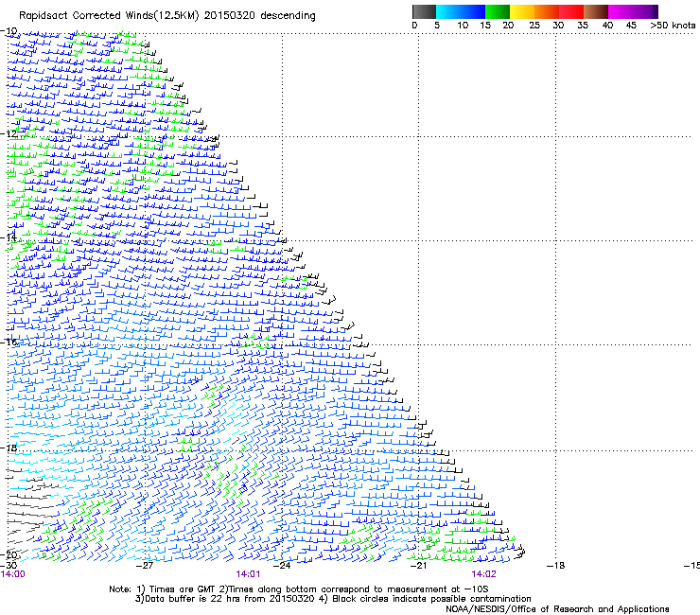Click the purple '14:00' time label
The width and height of the screenshot is (700, 615).
tap(13, 574)
